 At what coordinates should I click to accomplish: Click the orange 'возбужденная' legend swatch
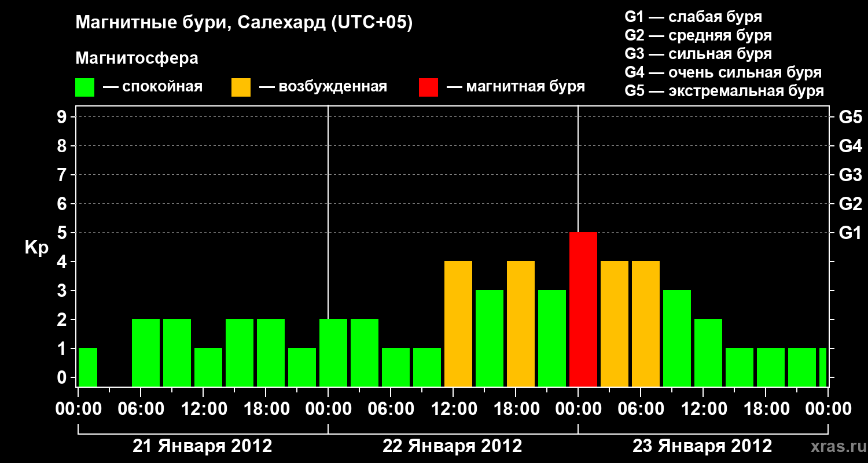(x=241, y=87)
